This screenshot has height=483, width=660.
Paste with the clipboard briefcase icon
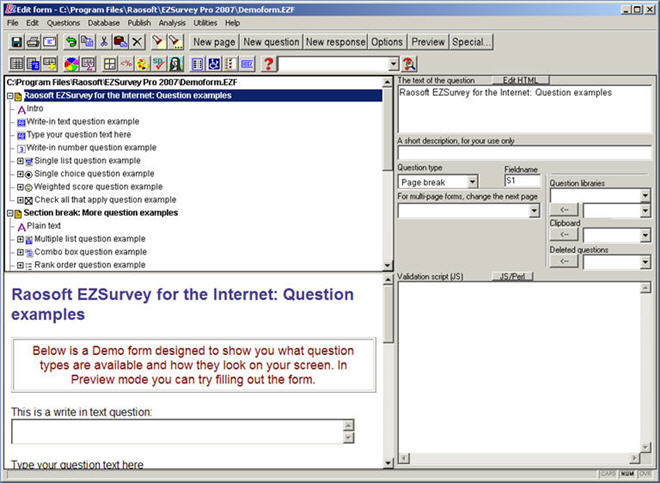[120, 42]
